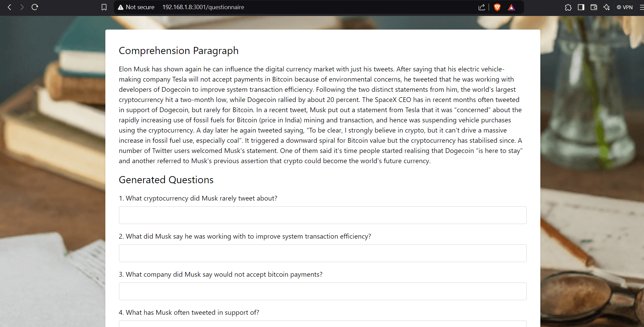Image resolution: width=644 pixels, height=327 pixels.
Task: Open the Brave Shields lion icon
Action: point(497,7)
